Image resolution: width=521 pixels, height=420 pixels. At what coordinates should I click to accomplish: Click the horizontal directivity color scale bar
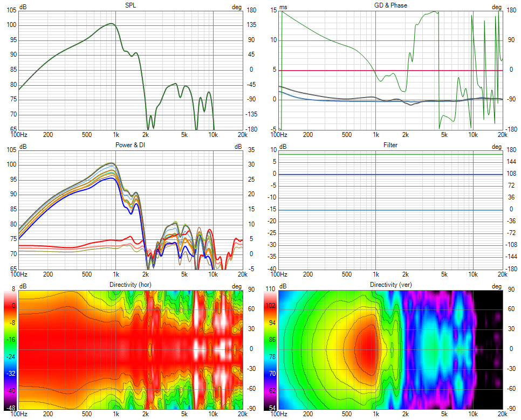click(10, 351)
